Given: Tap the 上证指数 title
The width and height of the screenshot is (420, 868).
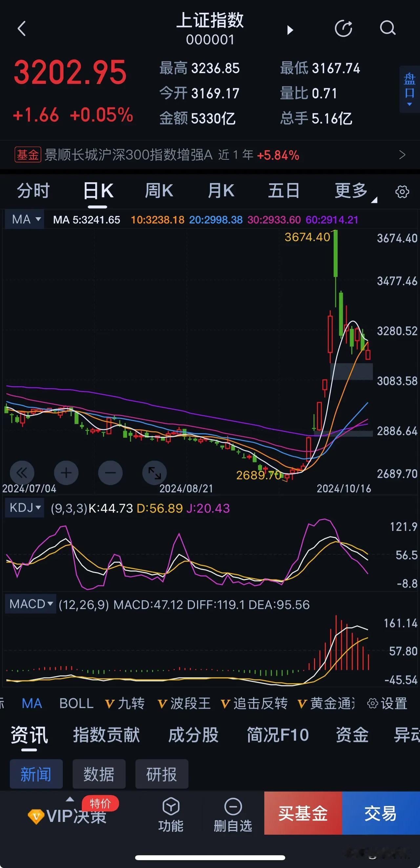Looking at the screenshot, I should pyautogui.click(x=210, y=20).
